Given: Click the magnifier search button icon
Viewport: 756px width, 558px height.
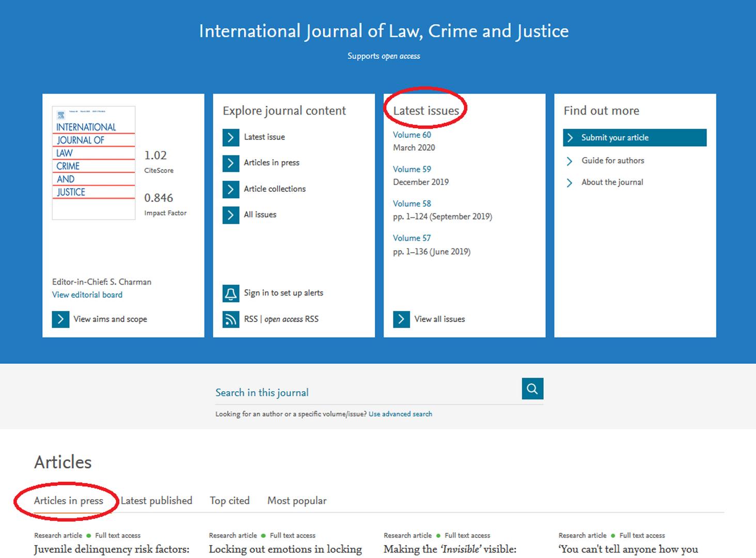Looking at the screenshot, I should click(x=532, y=389).
